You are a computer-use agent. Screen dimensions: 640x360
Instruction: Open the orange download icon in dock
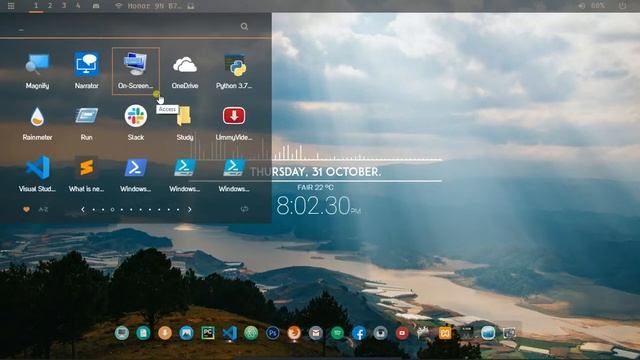coord(165,333)
